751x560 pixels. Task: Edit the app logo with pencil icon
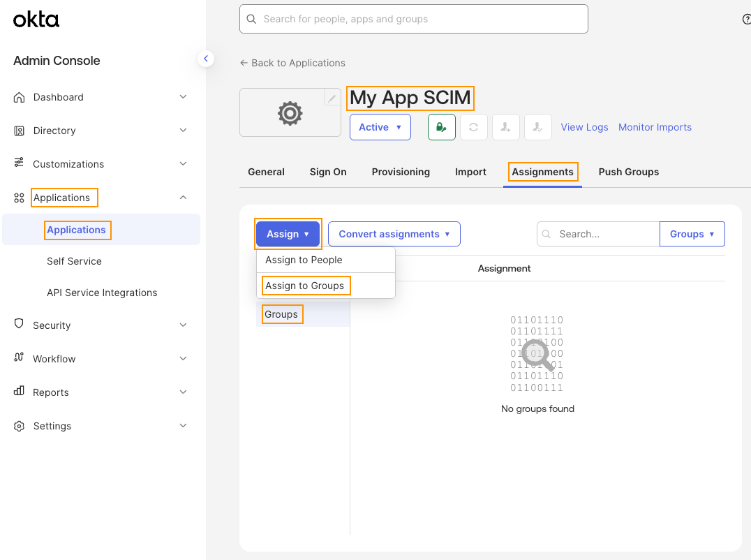[x=332, y=98]
